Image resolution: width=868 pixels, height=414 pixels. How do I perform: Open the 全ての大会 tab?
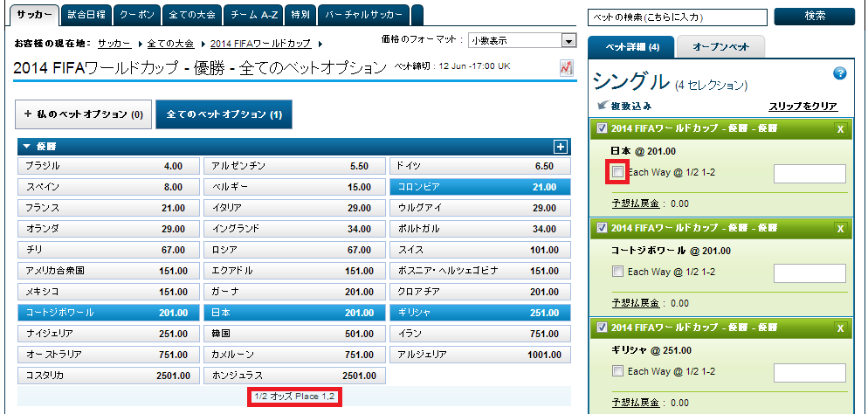pos(193,15)
